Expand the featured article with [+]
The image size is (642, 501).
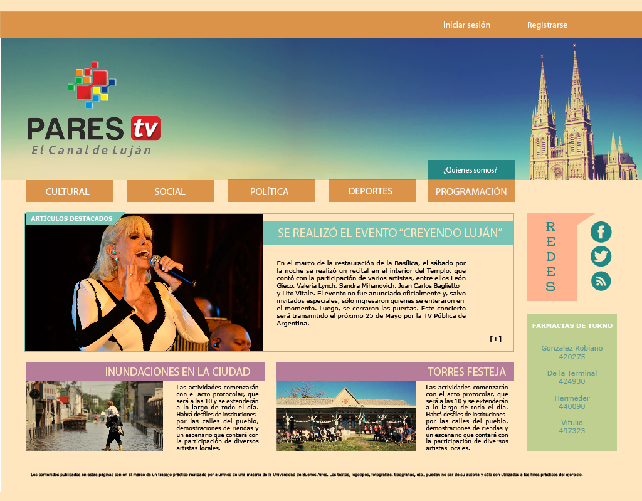496,338
